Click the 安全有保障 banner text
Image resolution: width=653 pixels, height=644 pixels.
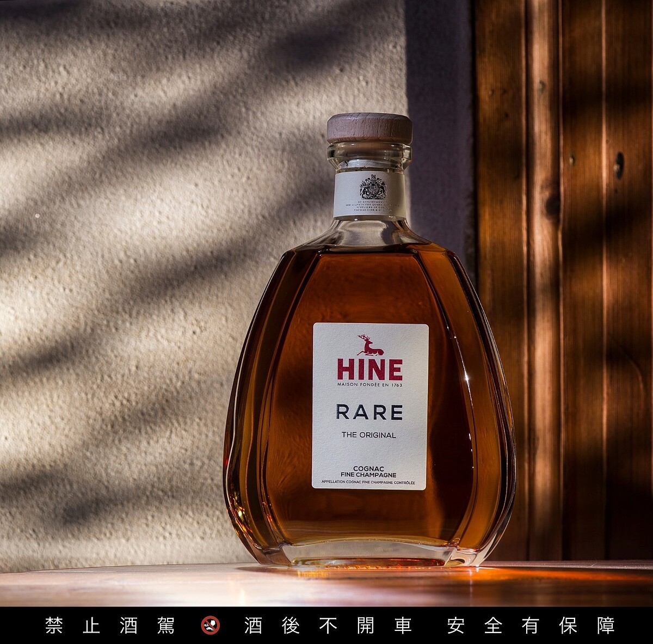tap(531, 625)
